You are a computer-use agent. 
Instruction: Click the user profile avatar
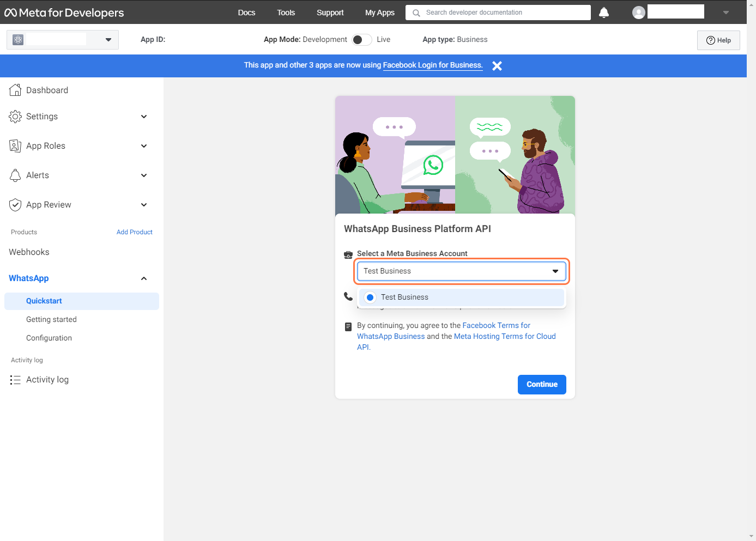click(x=639, y=13)
